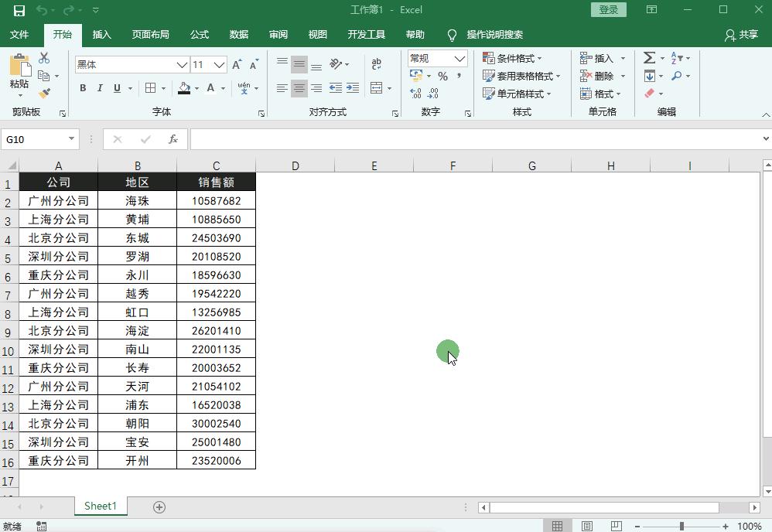Image resolution: width=772 pixels, height=532 pixels.
Task: Toggle underline on selected cells
Action: point(116,88)
